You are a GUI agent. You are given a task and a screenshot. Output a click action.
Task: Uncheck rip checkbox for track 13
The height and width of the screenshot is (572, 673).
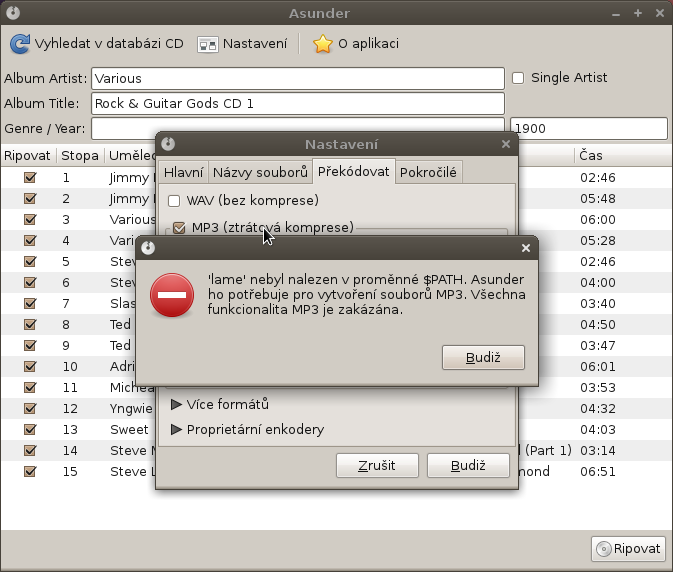pos(30,430)
